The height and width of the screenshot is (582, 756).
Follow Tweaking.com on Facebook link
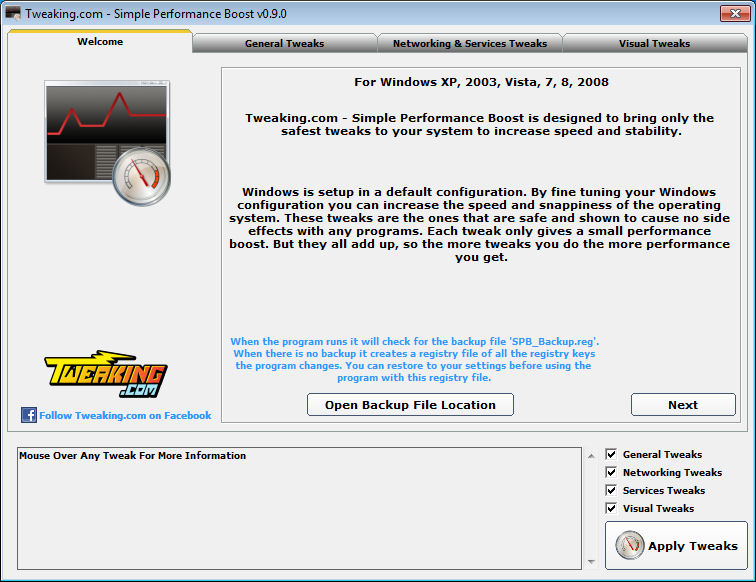pos(125,415)
